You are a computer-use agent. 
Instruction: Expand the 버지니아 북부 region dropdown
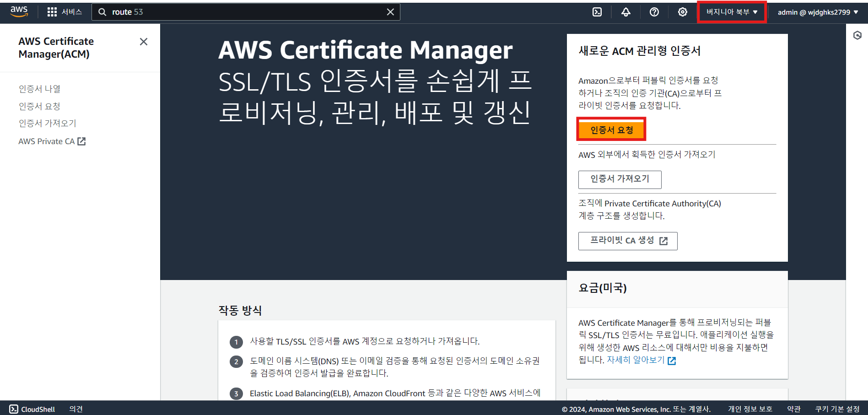[x=732, y=12]
